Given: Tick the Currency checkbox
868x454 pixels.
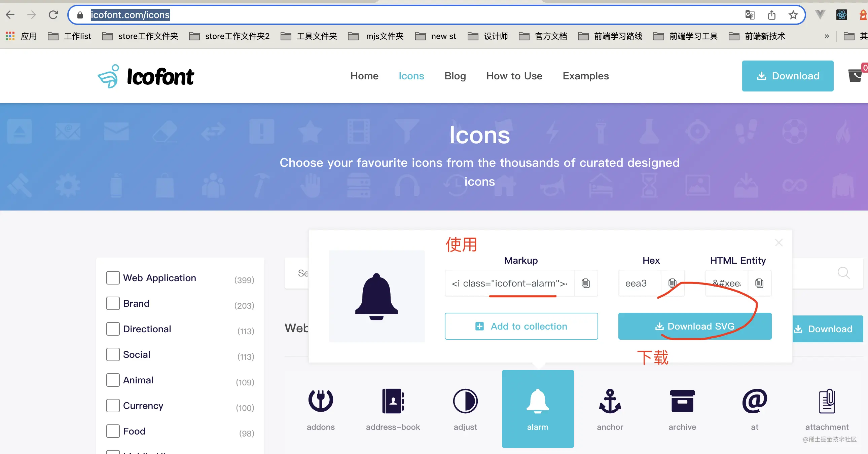Looking at the screenshot, I should pyautogui.click(x=113, y=406).
